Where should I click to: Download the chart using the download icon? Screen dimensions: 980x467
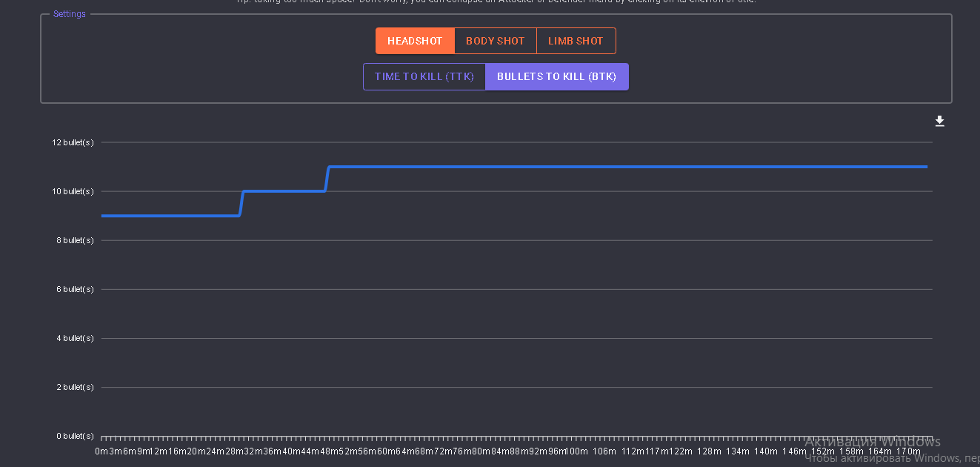pos(939,122)
